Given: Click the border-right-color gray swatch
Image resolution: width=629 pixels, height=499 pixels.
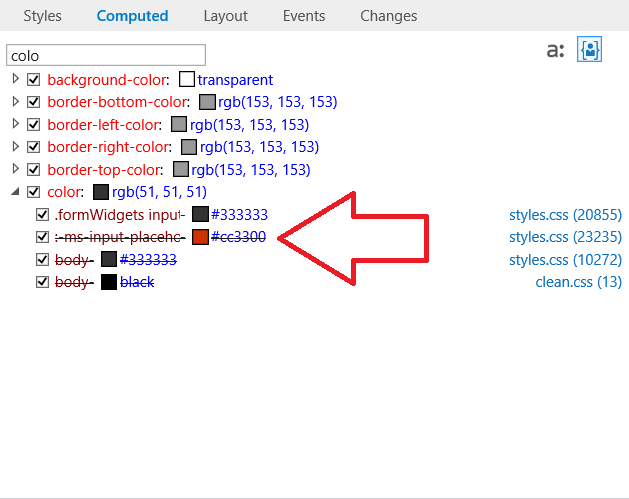Looking at the screenshot, I should tap(189, 147).
